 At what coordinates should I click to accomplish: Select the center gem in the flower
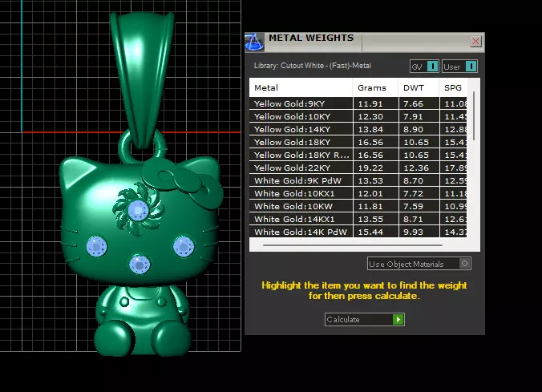tap(138, 209)
